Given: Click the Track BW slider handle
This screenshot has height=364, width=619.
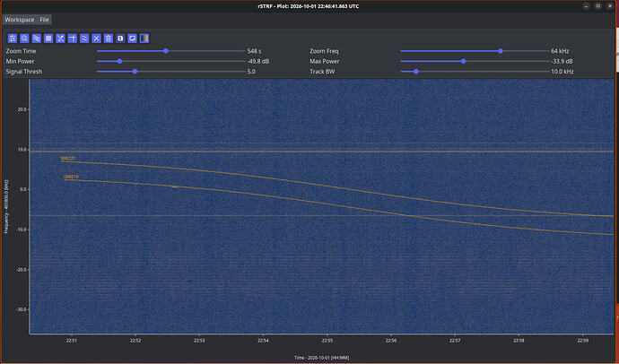Looking at the screenshot, I should [416, 72].
